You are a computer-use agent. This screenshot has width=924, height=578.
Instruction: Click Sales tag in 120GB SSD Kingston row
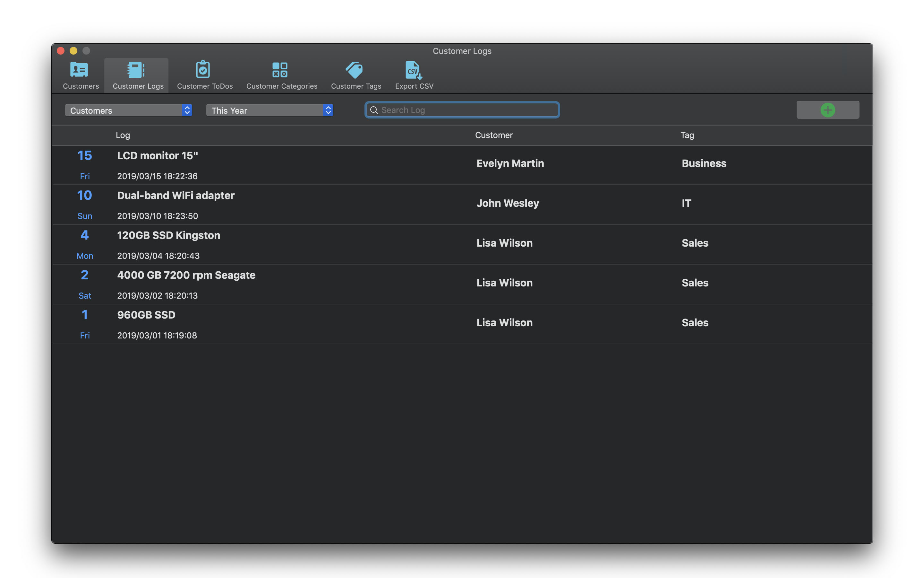point(695,243)
